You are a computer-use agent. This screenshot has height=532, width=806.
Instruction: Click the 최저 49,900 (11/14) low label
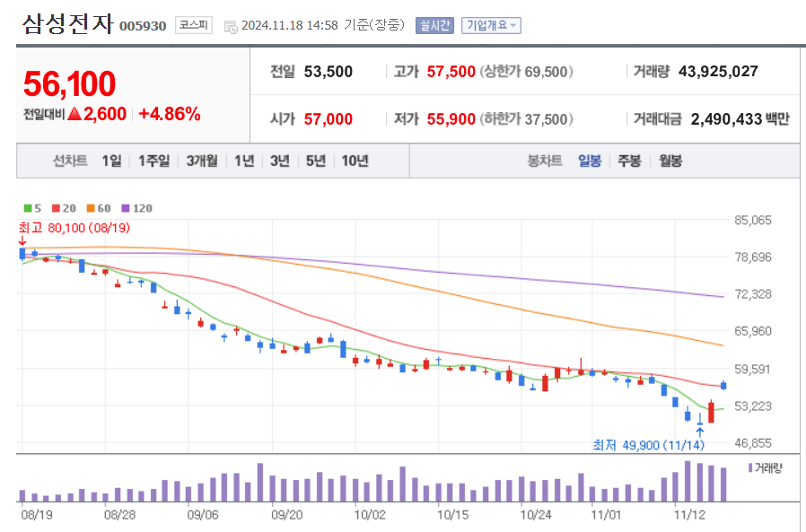pos(648,445)
